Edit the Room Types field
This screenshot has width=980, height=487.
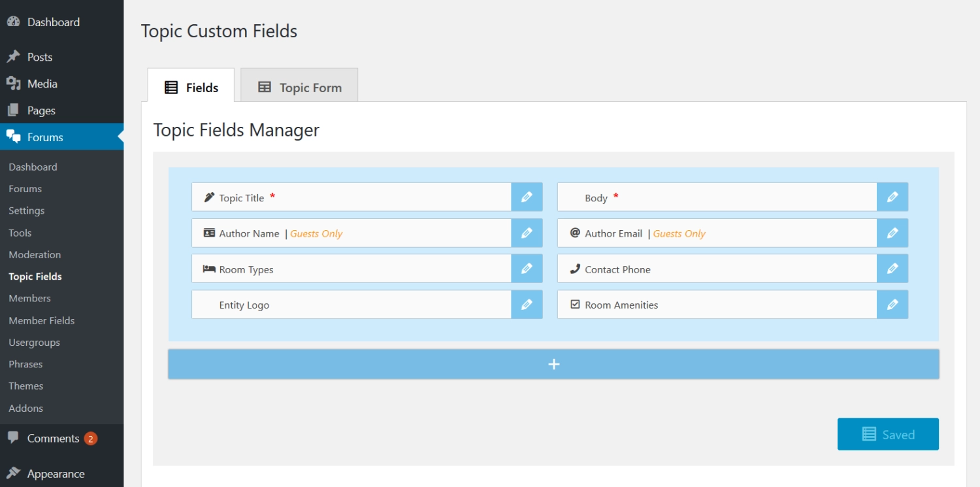[x=527, y=269]
